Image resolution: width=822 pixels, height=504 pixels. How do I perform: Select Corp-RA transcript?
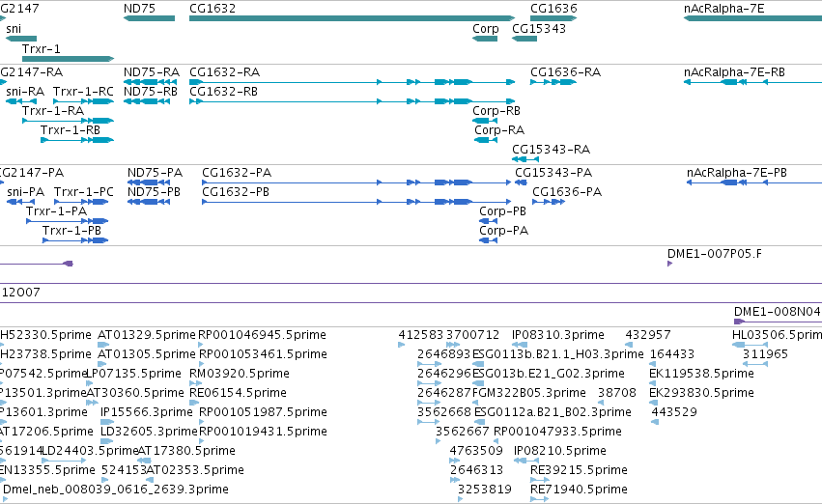486,140
